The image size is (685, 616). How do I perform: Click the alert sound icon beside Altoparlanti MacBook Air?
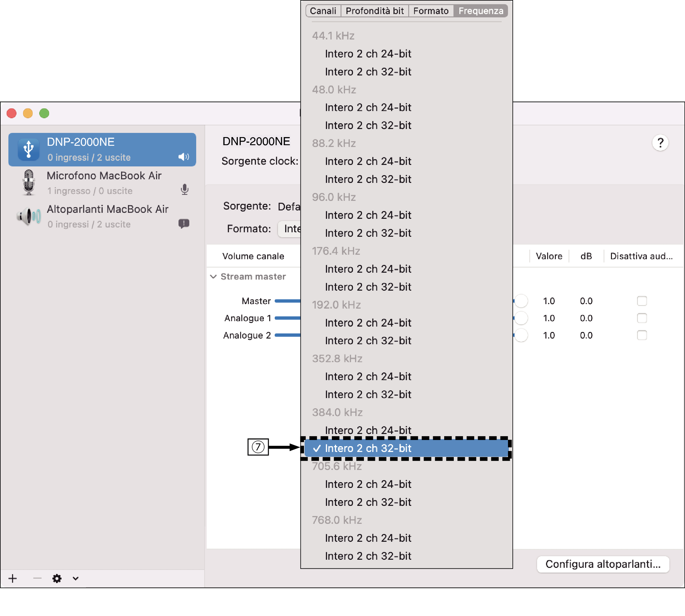point(184,223)
